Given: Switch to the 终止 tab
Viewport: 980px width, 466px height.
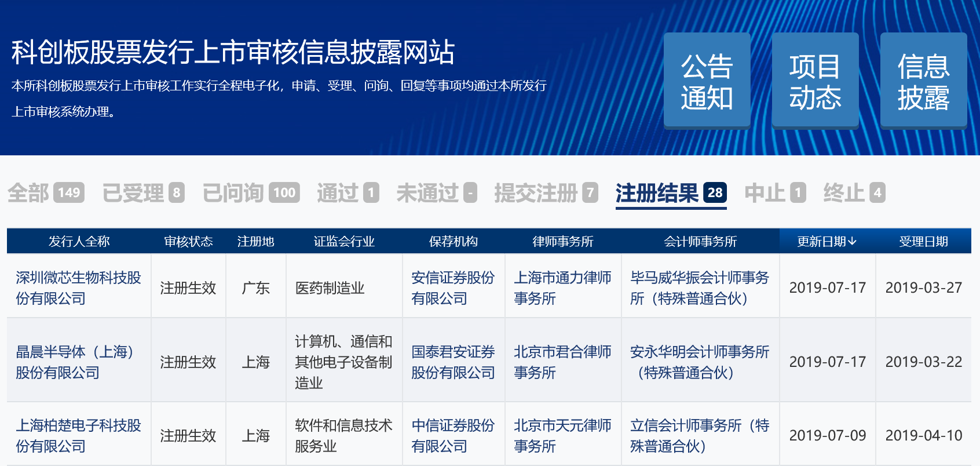Looking at the screenshot, I should [854, 193].
